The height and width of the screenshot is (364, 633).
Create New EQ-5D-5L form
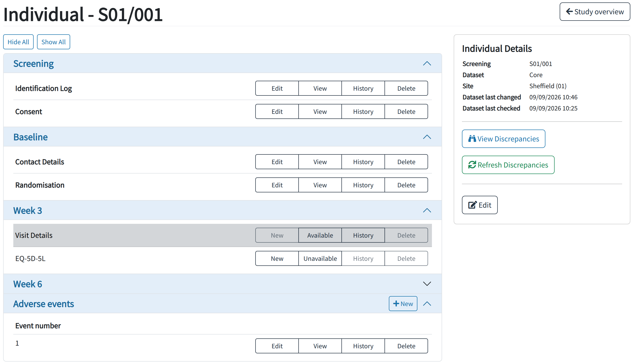click(x=277, y=259)
